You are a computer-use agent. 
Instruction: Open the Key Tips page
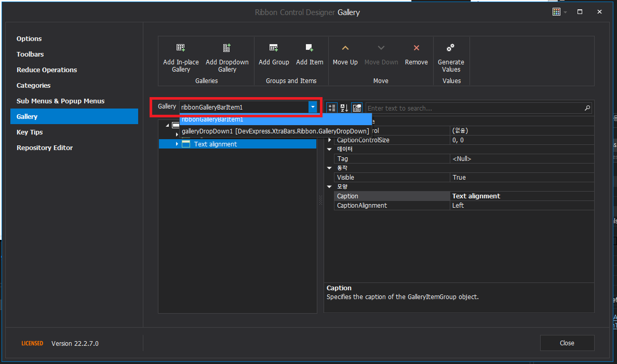coord(30,132)
